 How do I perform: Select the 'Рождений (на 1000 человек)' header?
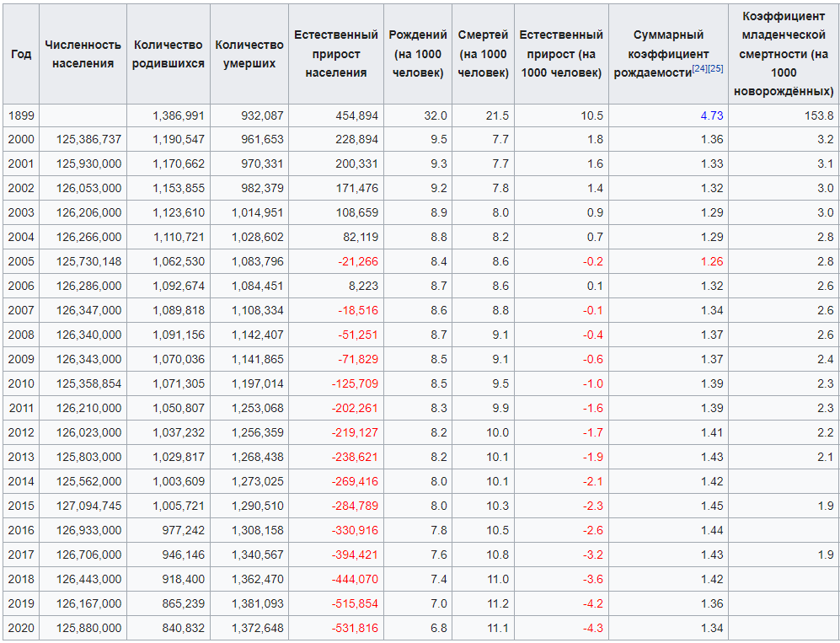point(418,54)
